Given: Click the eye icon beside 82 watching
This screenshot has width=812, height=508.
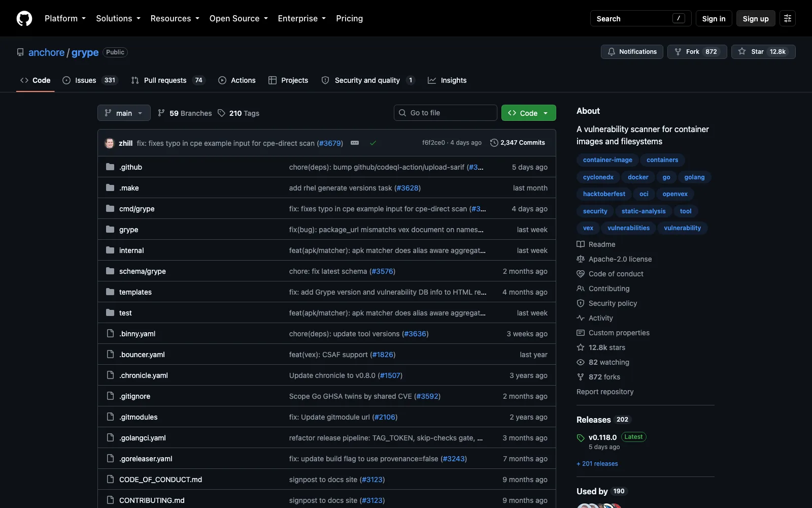Looking at the screenshot, I should [581, 362].
